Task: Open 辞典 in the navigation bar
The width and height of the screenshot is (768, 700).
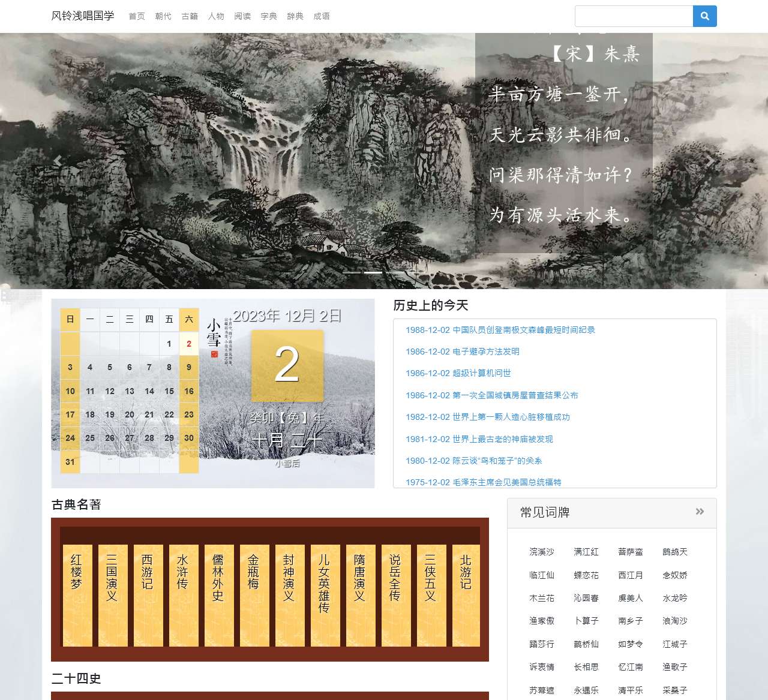Action: (x=295, y=16)
